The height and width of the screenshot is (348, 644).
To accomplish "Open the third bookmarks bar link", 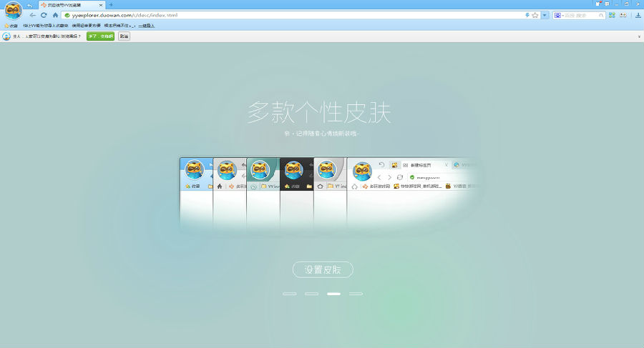I will (119, 26).
